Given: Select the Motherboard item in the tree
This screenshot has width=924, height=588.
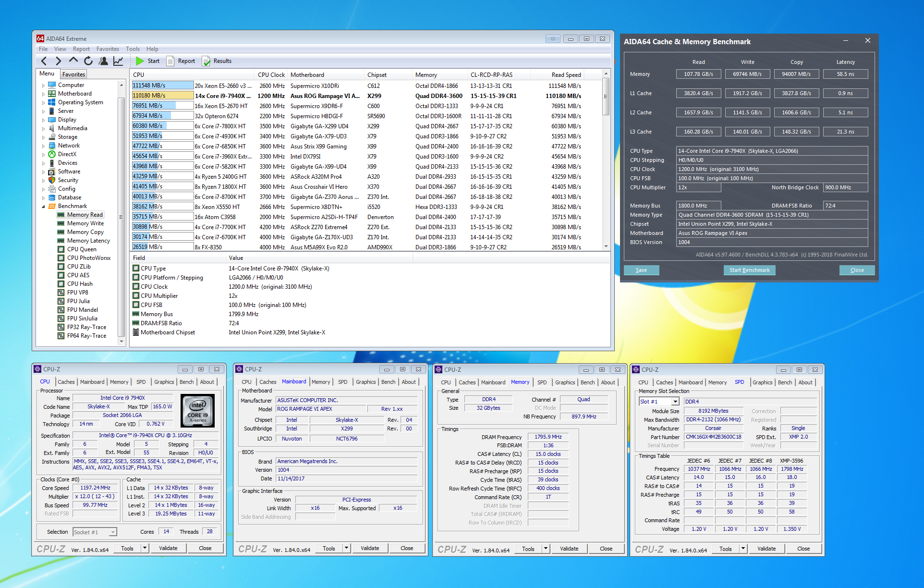Looking at the screenshot, I should click(x=74, y=94).
